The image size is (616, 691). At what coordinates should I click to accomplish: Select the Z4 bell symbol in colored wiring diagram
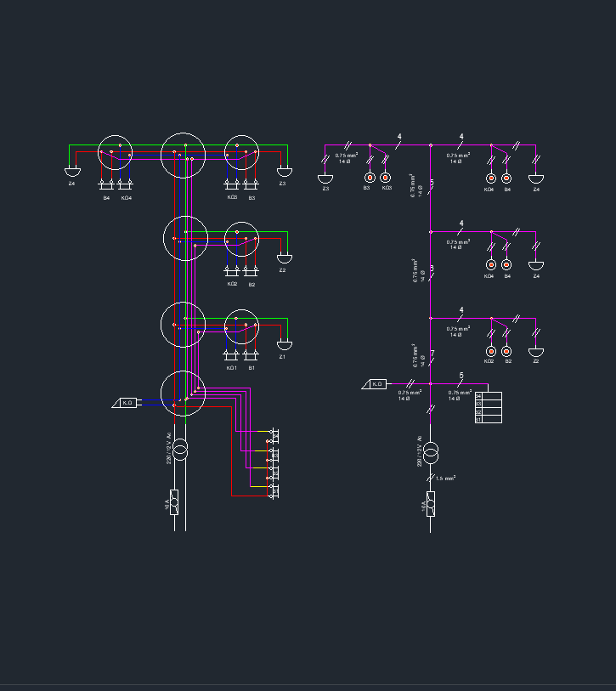pos(72,172)
